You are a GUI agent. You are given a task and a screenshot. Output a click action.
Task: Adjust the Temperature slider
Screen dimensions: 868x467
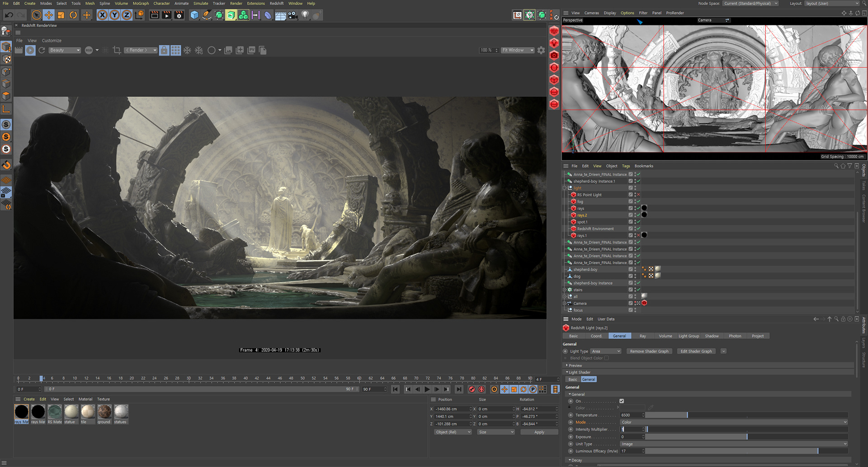[x=687, y=415]
